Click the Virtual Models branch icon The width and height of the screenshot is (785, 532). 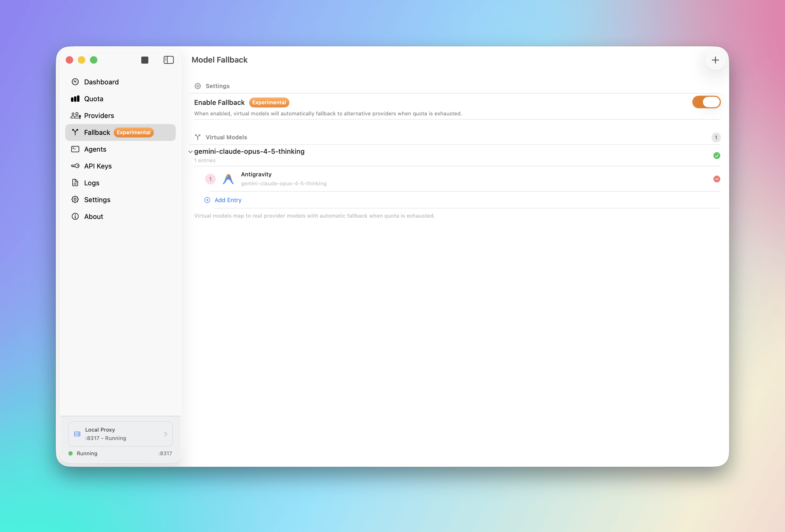click(198, 137)
